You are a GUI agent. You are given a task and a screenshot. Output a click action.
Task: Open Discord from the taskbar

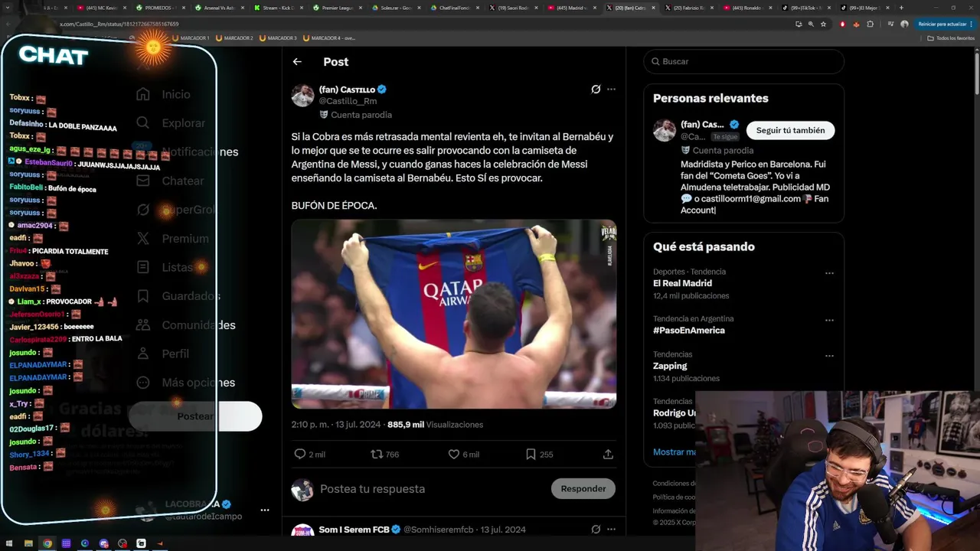click(103, 543)
